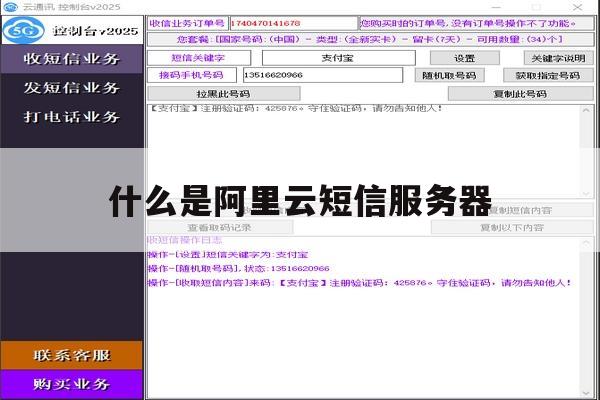Click log line 操作-[随机取号码] 状态

[x=239, y=268]
